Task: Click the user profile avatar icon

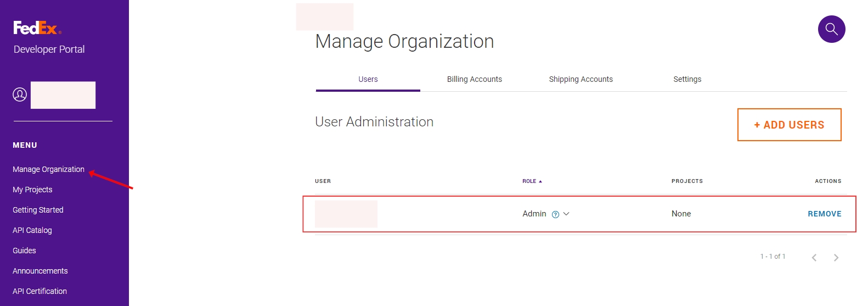Action: pos(20,94)
